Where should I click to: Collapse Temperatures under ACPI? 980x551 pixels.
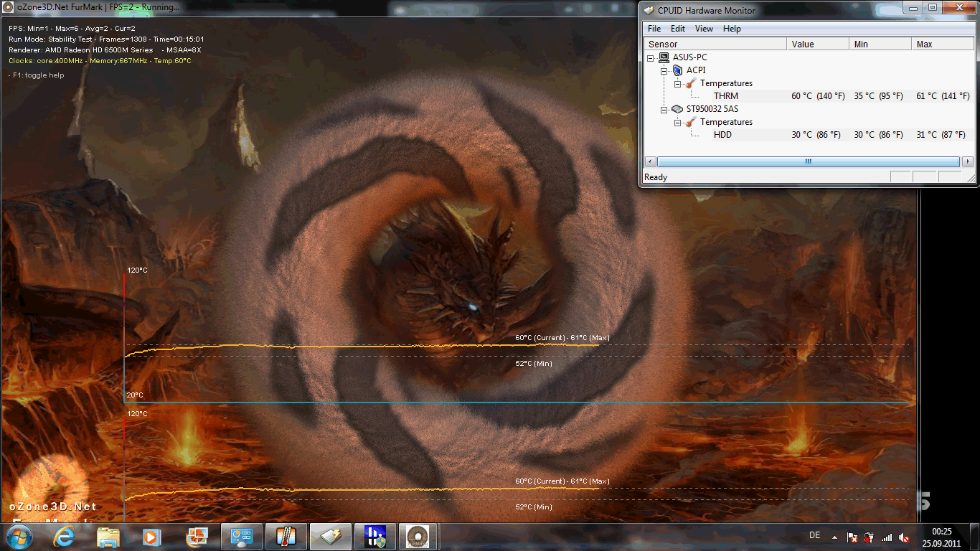[678, 83]
